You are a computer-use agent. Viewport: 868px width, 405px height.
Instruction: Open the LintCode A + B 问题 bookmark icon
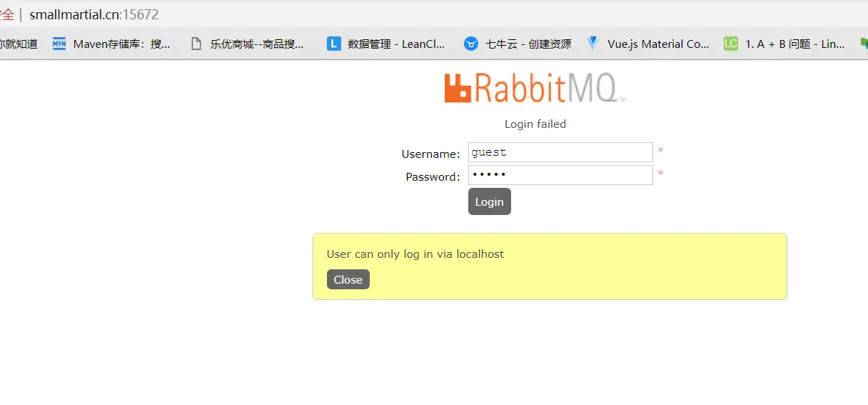(731, 44)
